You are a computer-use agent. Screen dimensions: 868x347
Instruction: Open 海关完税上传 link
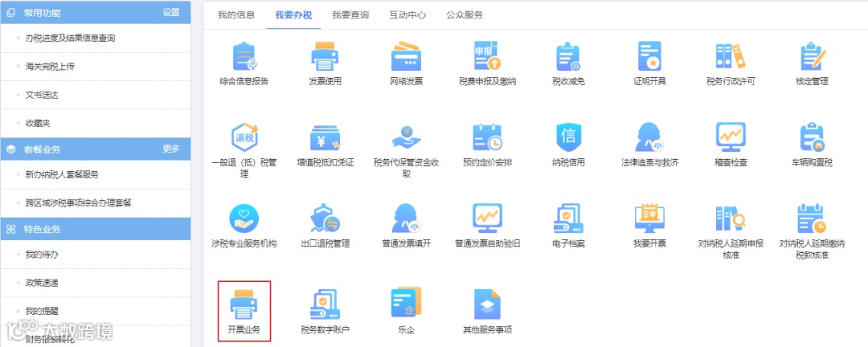coord(50,67)
